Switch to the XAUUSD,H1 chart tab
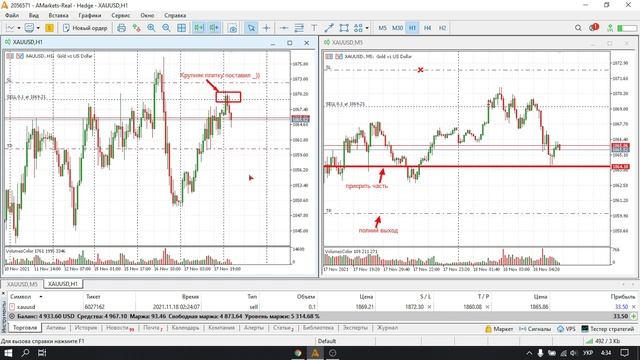The width and height of the screenshot is (640, 360). [x=63, y=284]
